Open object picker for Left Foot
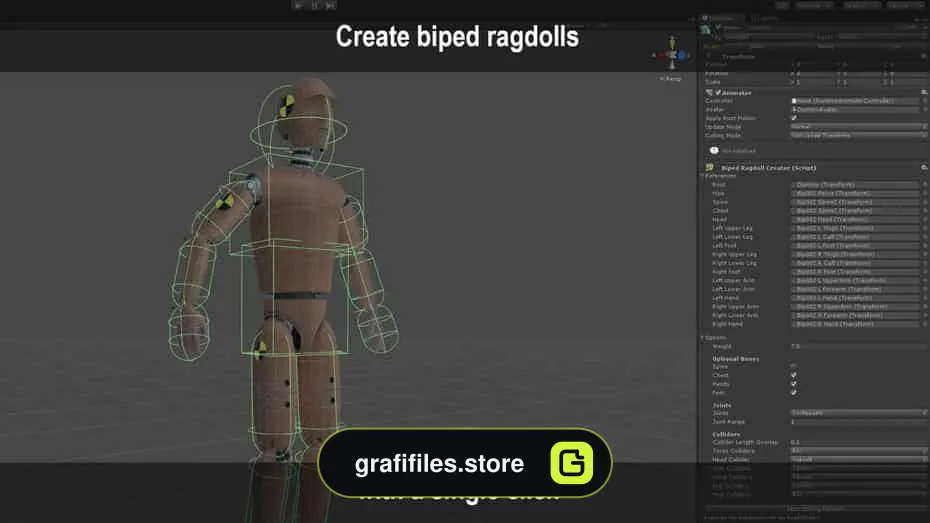Image resolution: width=930 pixels, height=523 pixels. (x=925, y=245)
